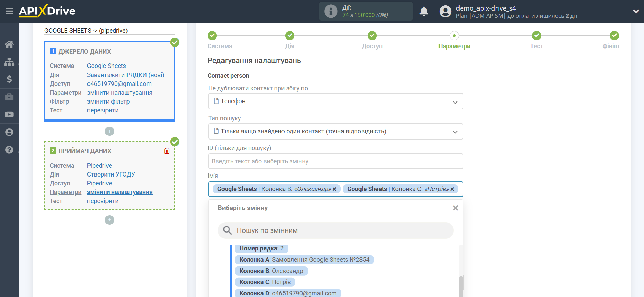This screenshot has width=644, height=297.
Task: Open billing dollar sidebar icon
Action: pos(9,79)
